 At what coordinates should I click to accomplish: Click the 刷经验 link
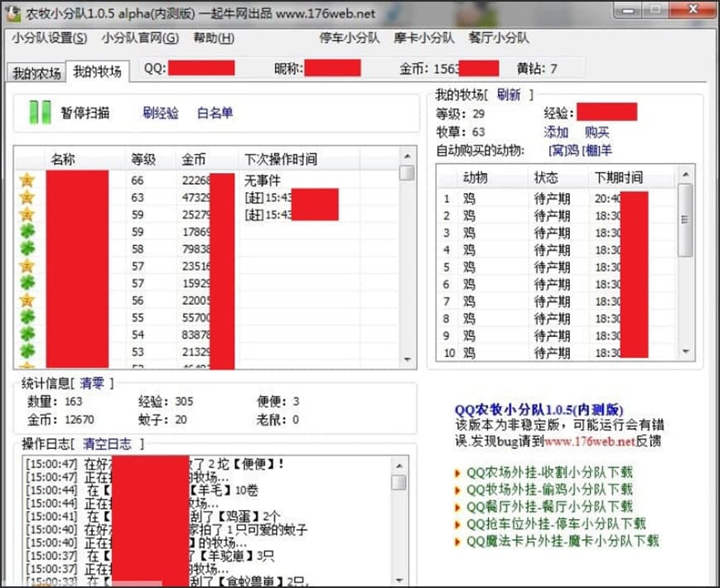(161, 113)
